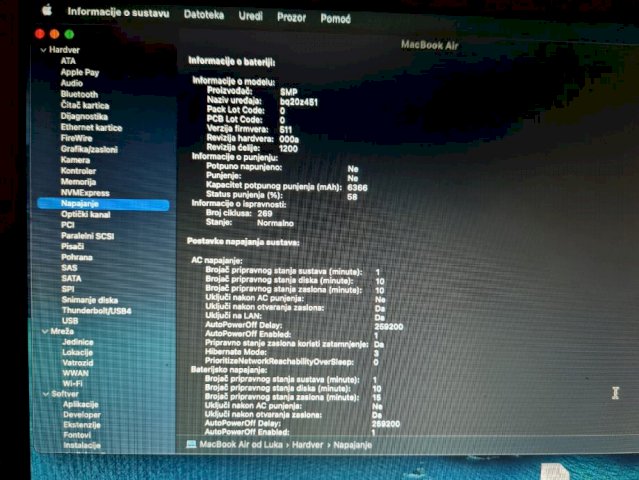Select Pohrana in the sidebar
This screenshot has height=480, width=639.
tap(77, 257)
